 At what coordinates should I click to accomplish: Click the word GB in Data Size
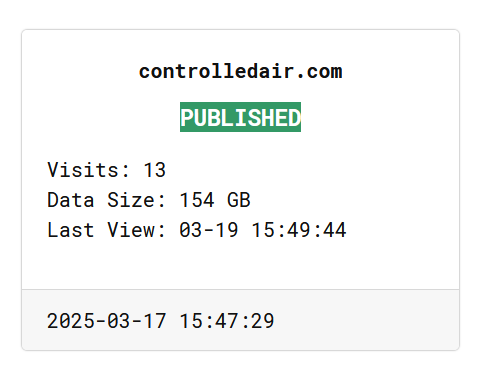pos(239,200)
